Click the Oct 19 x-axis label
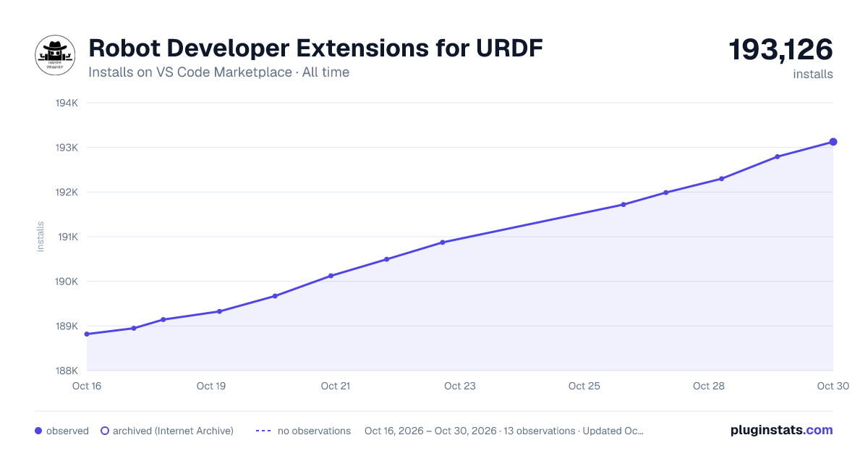The image size is (868, 456). coord(211,386)
